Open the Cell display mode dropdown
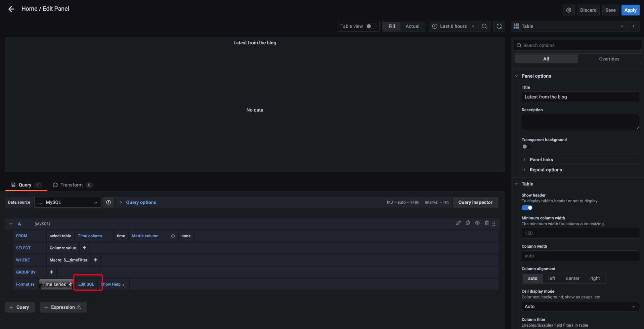Image resolution: width=644 pixels, height=329 pixels. tap(580, 306)
